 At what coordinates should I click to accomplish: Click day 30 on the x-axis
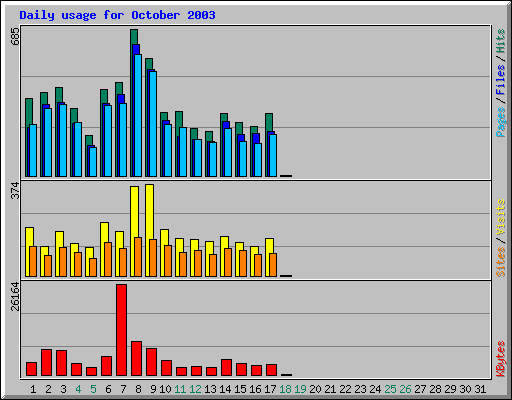coord(465,389)
